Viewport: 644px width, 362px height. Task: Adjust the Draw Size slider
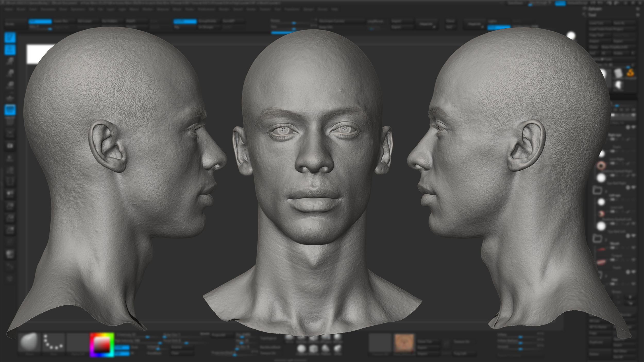click(294, 23)
